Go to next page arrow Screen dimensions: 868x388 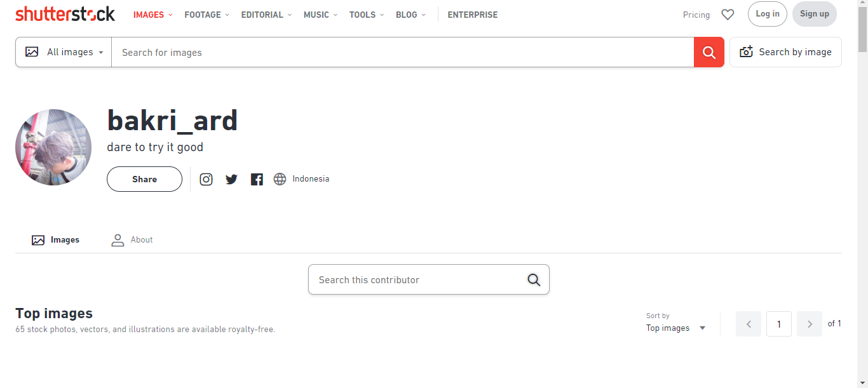[x=810, y=324]
